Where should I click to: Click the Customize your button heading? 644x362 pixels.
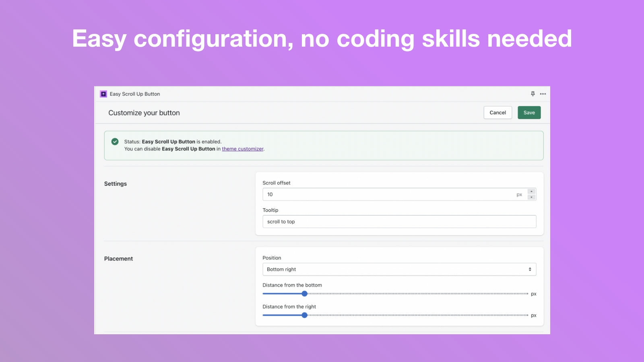[144, 113]
